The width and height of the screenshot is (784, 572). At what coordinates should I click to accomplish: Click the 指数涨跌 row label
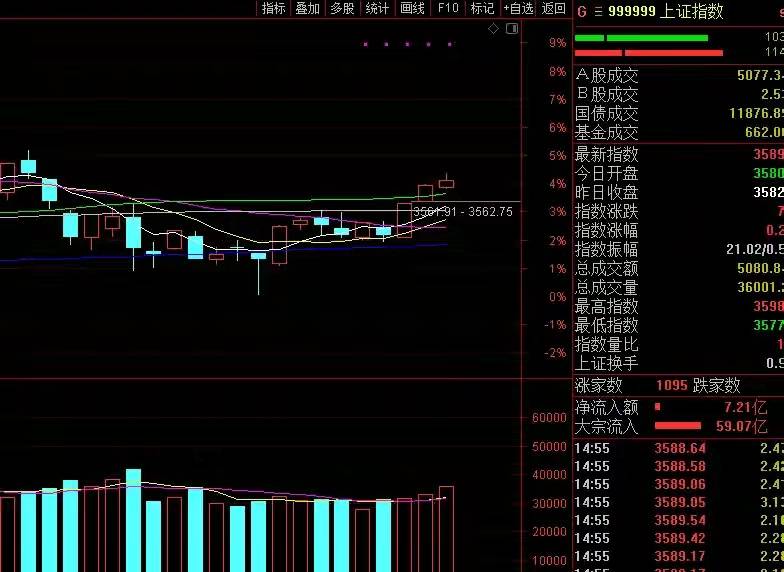(606, 212)
